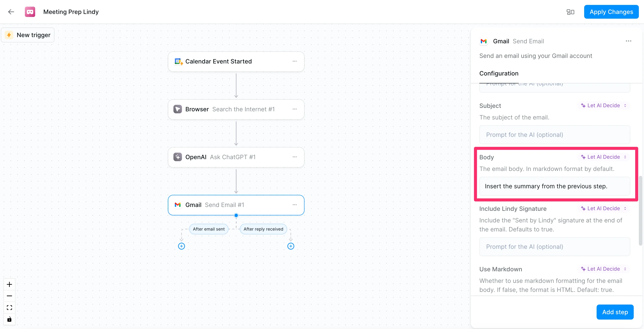This screenshot has height=329, width=644.
Task: Zoom in the canvas with plus
Action: (x=9, y=284)
